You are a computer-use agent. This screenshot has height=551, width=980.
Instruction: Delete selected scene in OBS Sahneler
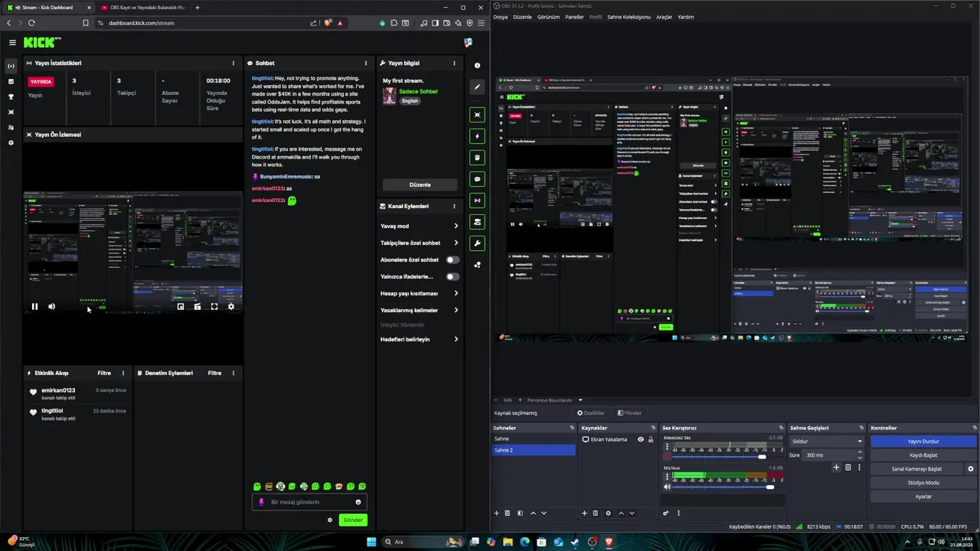(507, 513)
